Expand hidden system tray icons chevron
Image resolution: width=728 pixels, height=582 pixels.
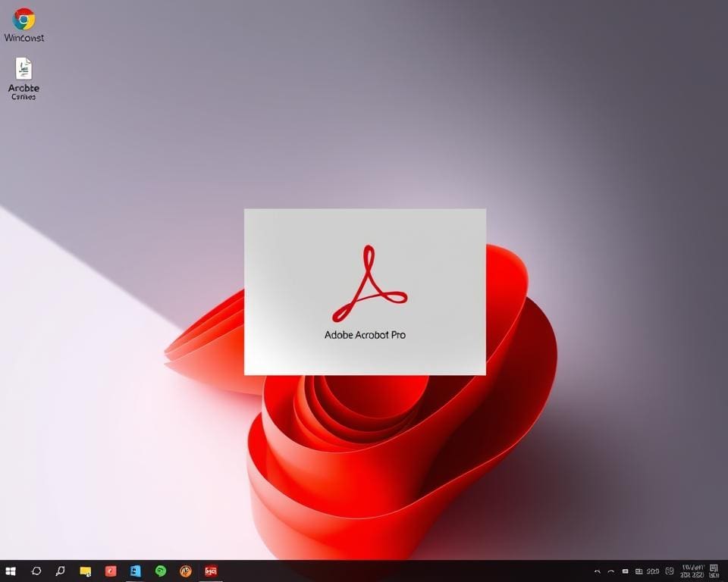point(598,571)
